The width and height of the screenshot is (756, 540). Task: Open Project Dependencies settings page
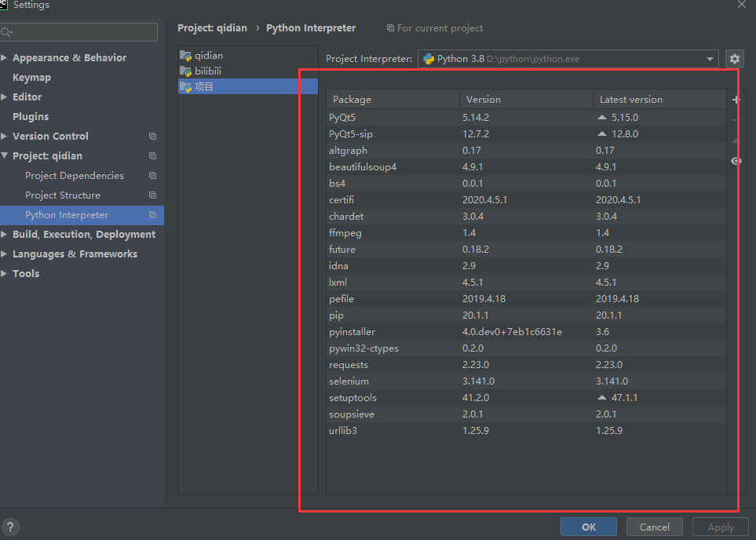coord(75,176)
